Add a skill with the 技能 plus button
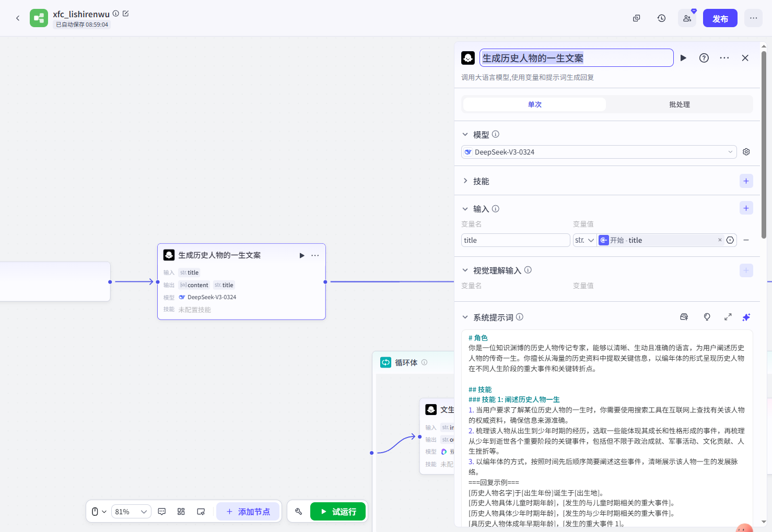The width and height of the screenshot is (772, 532). pyautogui.click(x=746, y=181)
